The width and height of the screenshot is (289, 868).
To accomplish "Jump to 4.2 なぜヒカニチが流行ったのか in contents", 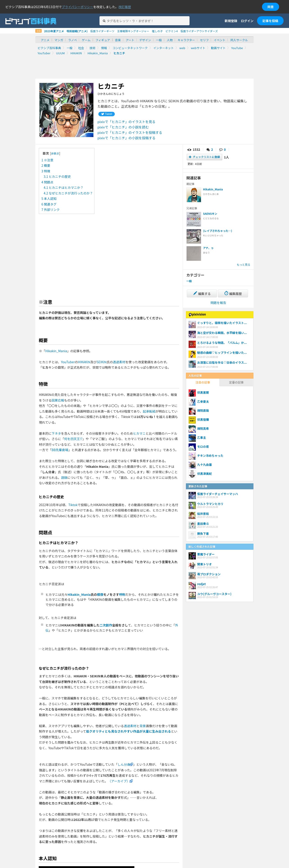I will (x=68, y=193).
